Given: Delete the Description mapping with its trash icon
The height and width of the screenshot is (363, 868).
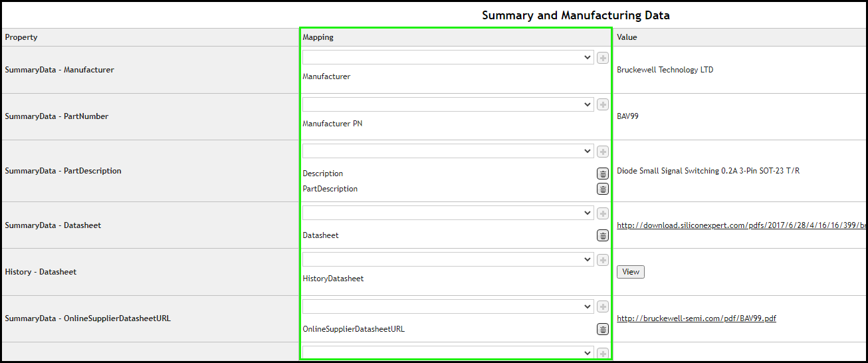Looking at the screenshot, I should 603,174.
